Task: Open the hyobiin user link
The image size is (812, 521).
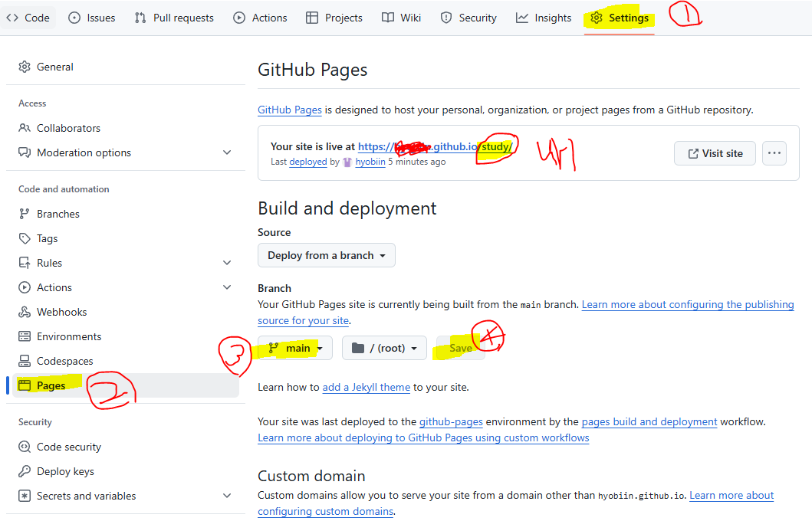Action: 370,162
